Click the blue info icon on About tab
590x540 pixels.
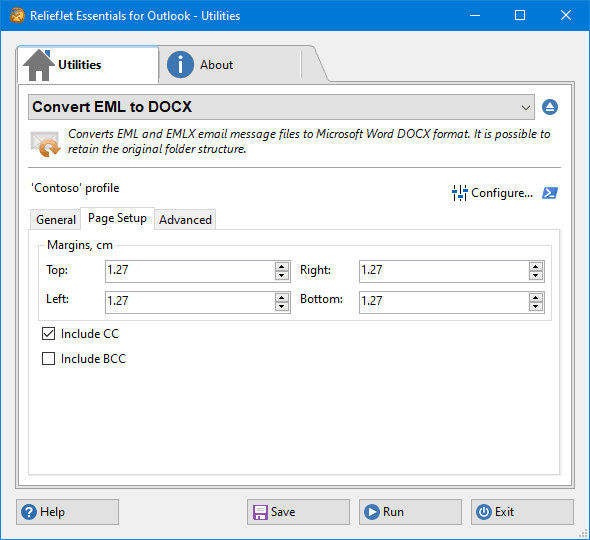click(180, 65)
